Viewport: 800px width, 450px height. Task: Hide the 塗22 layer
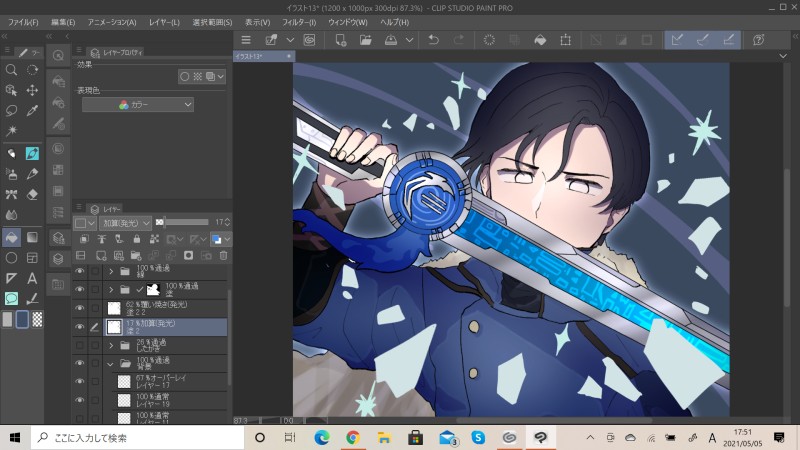[80, 308]
